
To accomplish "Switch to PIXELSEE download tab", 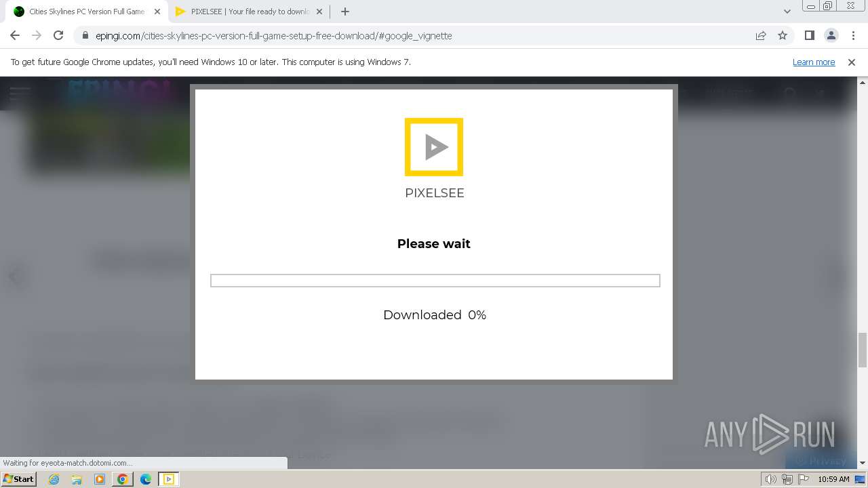I will [250, 12].
